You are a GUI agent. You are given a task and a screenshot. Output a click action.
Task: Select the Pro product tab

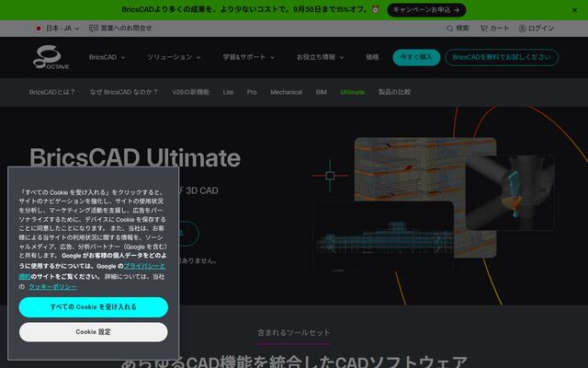coord(252,92)
